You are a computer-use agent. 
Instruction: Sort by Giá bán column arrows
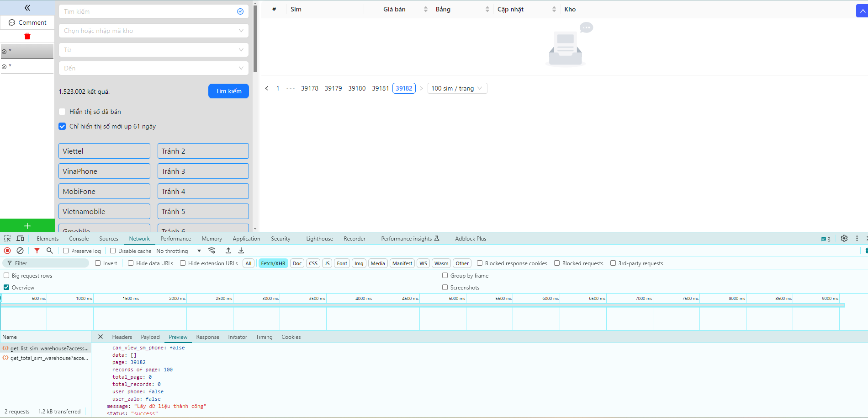[x=426, y=9]
